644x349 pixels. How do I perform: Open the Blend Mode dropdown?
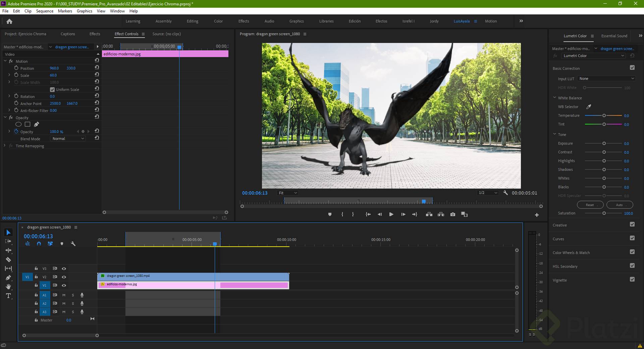pyautogui.click(x=68, y=139)
